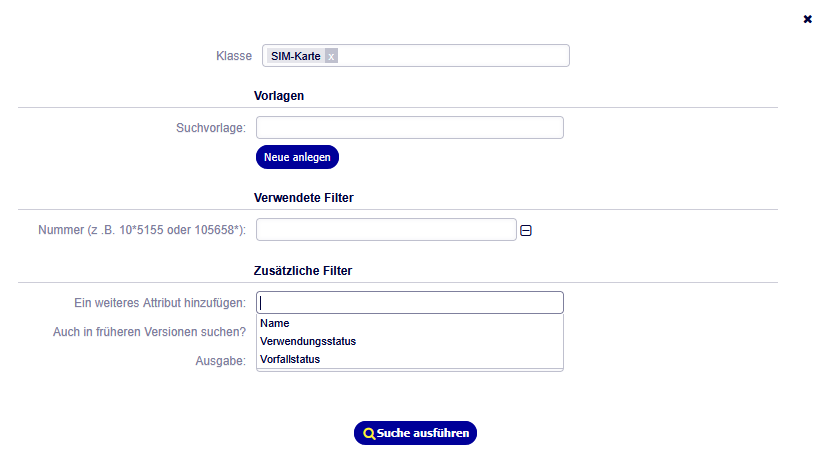Viewport: 826px width, 452px height.
Task: Close the search dialog with the X icon
Action: tap(808, 19)
